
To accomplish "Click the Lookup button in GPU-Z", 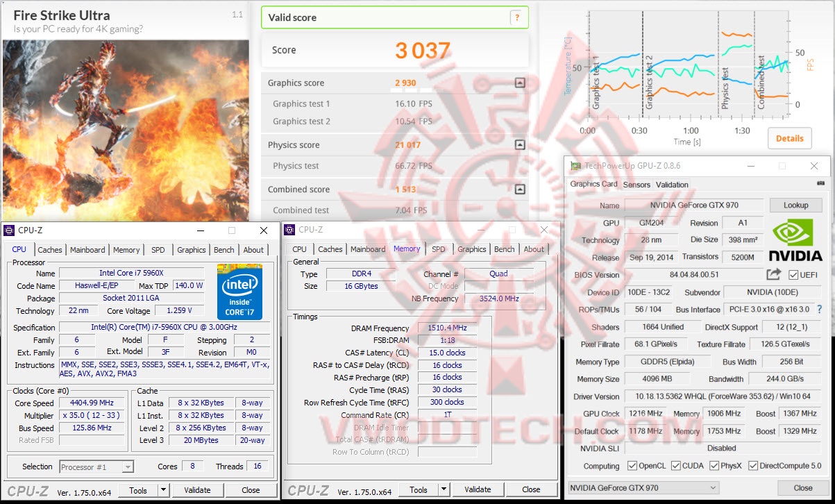I will tap(796, 205).
